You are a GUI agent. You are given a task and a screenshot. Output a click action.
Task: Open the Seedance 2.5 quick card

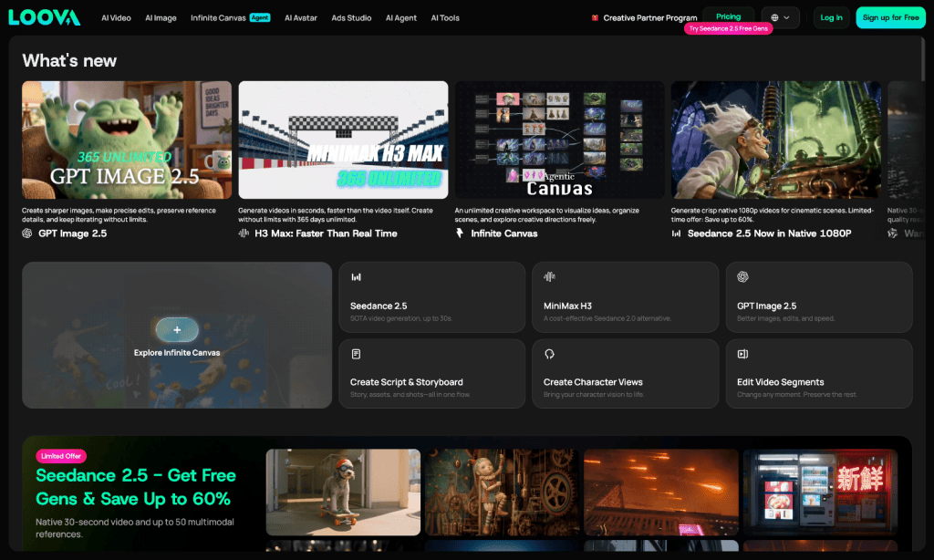[x=431, y=297]
